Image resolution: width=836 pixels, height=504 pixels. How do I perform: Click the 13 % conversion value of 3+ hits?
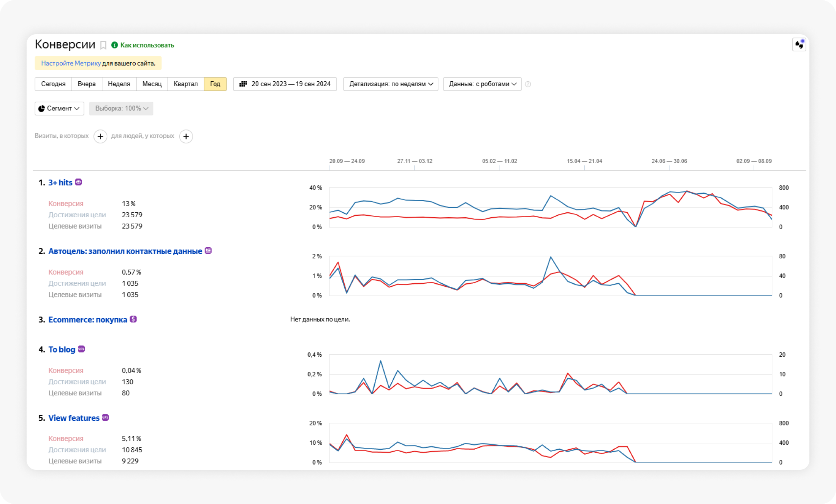coord(129,204)
